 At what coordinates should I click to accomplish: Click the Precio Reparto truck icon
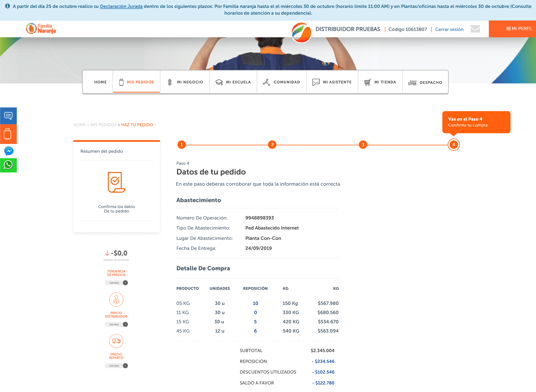[x=116, y=341]
